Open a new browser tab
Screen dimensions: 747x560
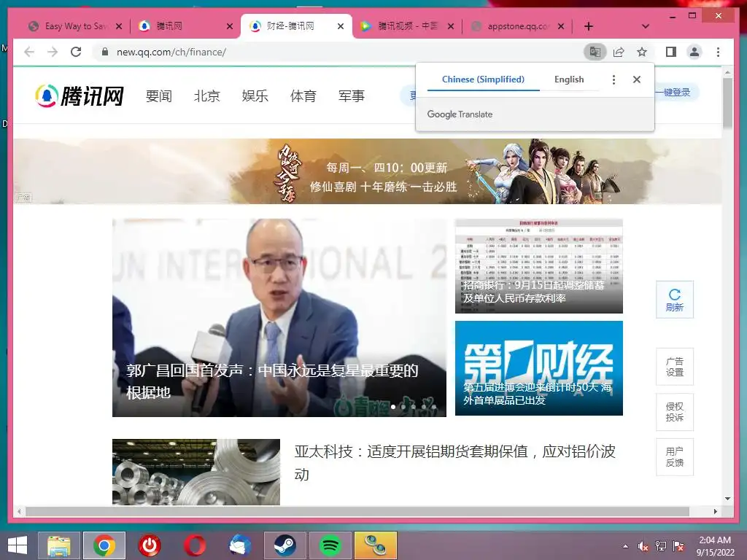pyautogui.click(x=589, y=26)
